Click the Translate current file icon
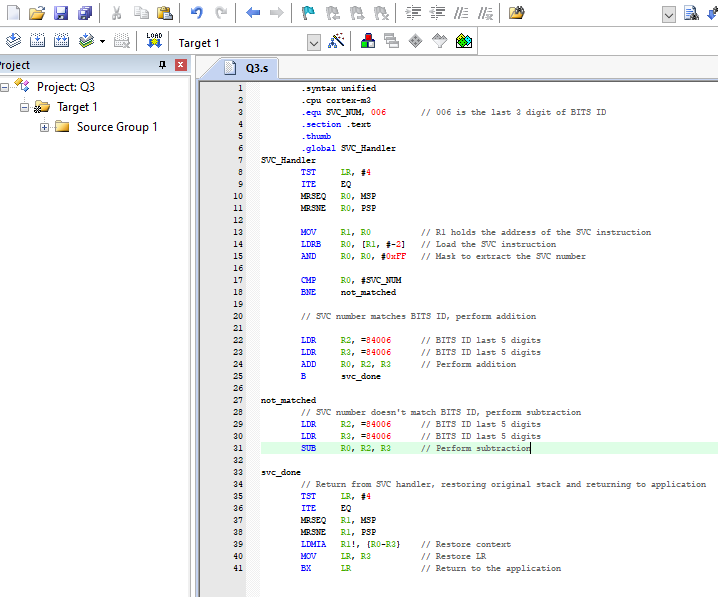The image size is (718, 597). pos(13,41)
